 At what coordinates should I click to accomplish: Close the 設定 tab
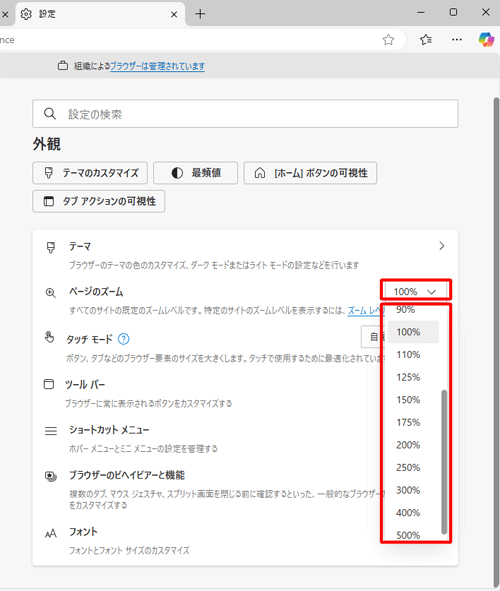coord(174,14)
